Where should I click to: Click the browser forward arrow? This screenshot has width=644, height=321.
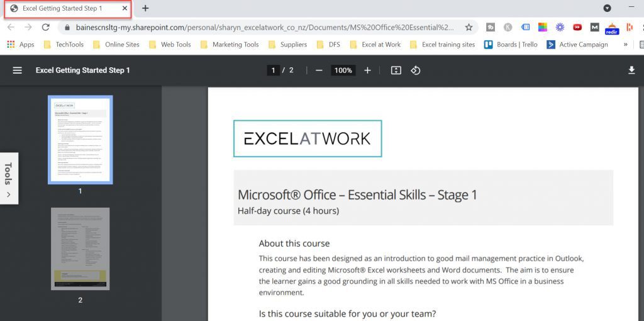pos(28,27)
